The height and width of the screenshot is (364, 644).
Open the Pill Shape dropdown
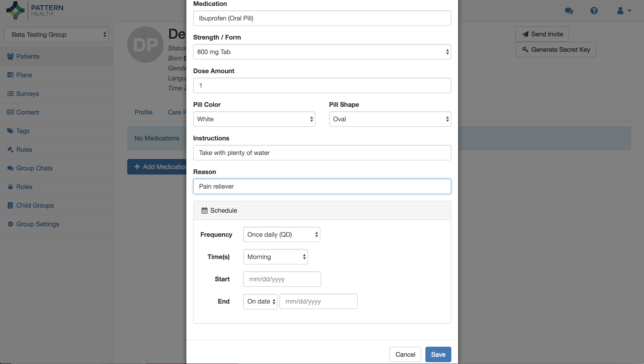click(x=390, y=119)
